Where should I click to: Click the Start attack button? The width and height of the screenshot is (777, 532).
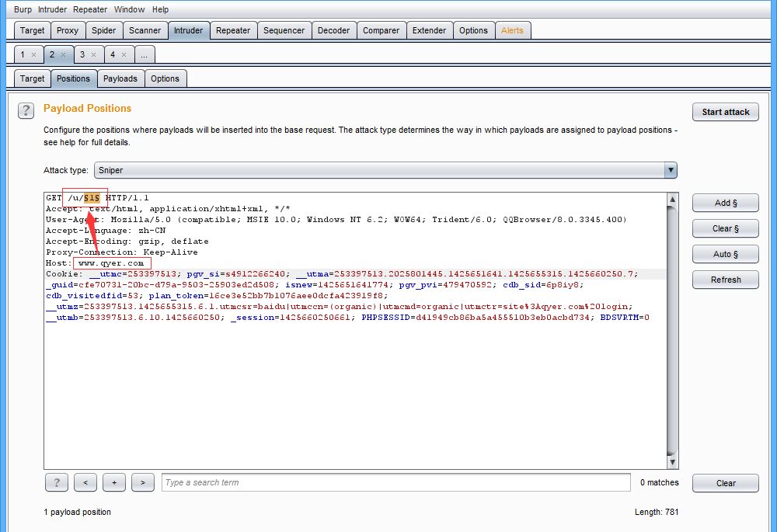point(726,112)
